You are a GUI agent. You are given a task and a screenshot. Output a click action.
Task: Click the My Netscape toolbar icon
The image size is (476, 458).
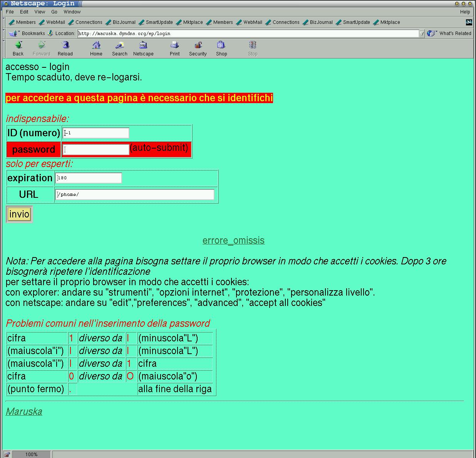[143, 45]
